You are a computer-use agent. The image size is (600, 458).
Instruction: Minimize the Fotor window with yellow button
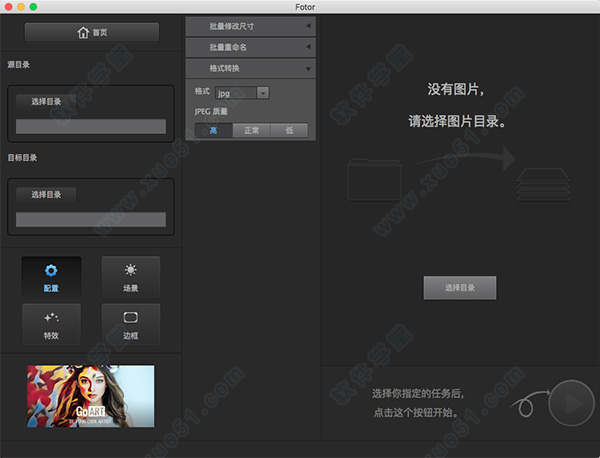click(21, 7)
